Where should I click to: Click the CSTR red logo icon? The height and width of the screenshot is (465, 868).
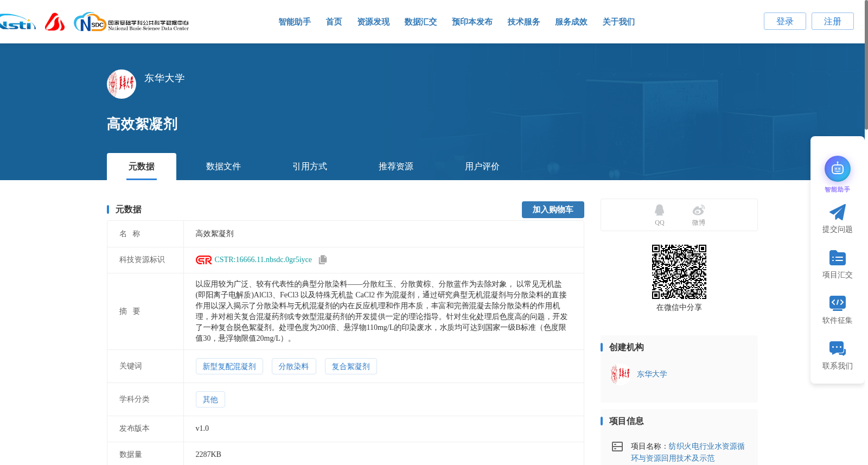(x=203, y=260)
